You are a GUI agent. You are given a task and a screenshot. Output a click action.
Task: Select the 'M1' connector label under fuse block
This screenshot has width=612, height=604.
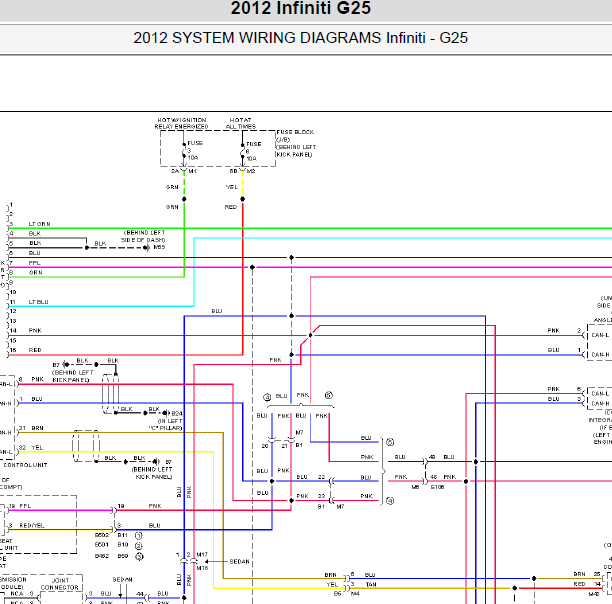point(192,171)
